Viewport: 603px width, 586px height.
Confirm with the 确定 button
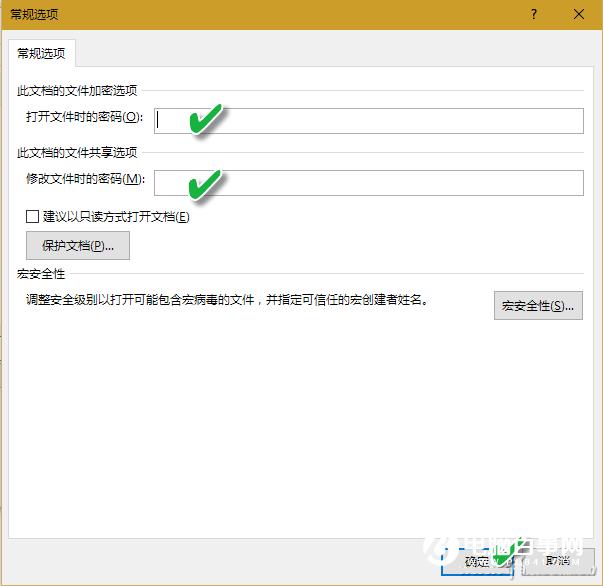point(477,562)
